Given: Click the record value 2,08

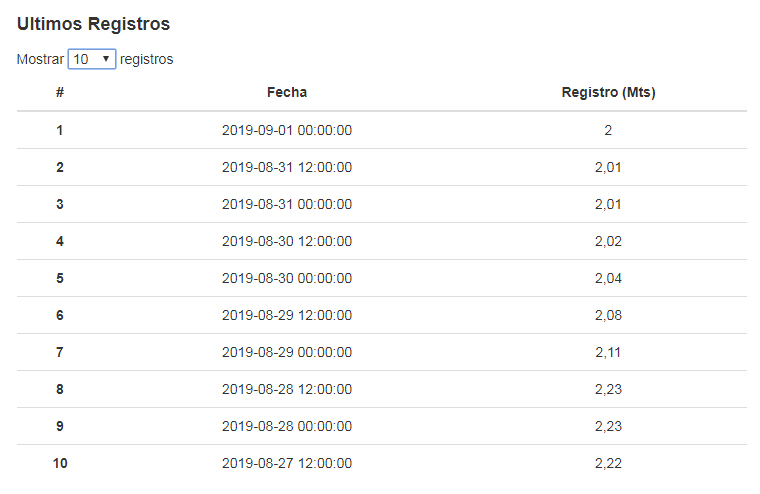Looking at the screenshot, I should tap(608, 315).
